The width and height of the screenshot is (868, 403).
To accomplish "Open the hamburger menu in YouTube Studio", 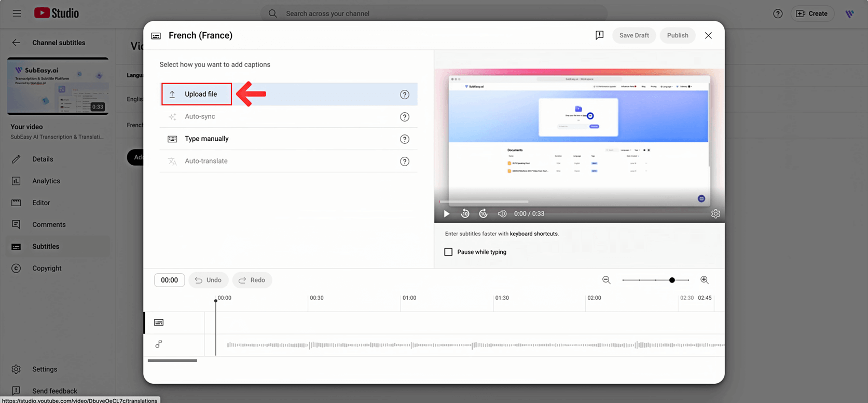I will coord(17,14).
